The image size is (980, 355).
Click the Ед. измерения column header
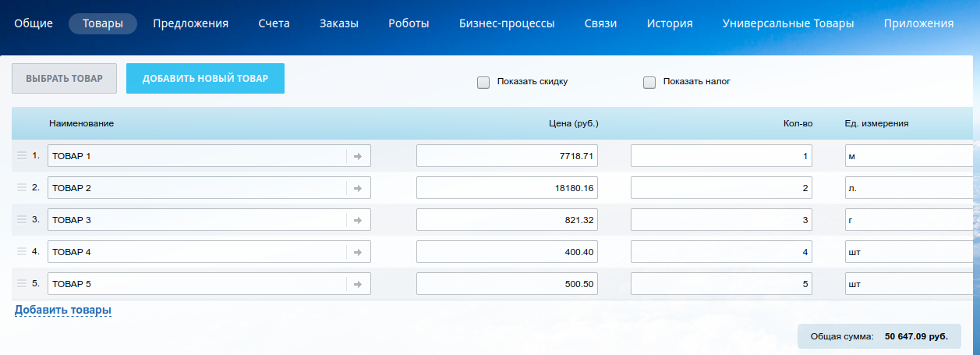pyautogui.click(x=877, y=123)
